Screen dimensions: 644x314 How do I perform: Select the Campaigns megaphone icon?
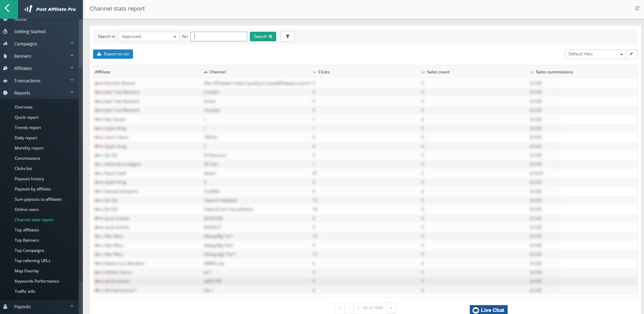5,44
